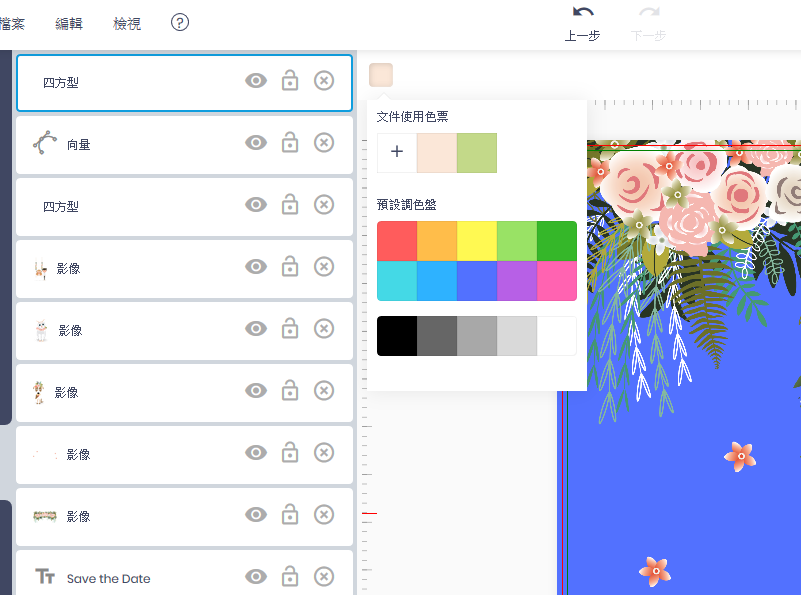The width and height of the screenshot is (801, 595).
Task: Select the giraffe image thumbnail
Action: [38, 392]
